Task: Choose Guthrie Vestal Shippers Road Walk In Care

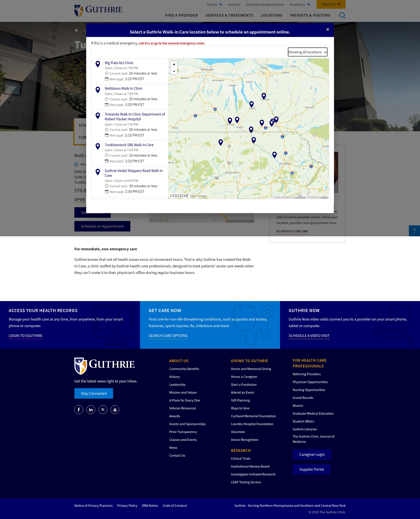Action: tap(134, 173)
